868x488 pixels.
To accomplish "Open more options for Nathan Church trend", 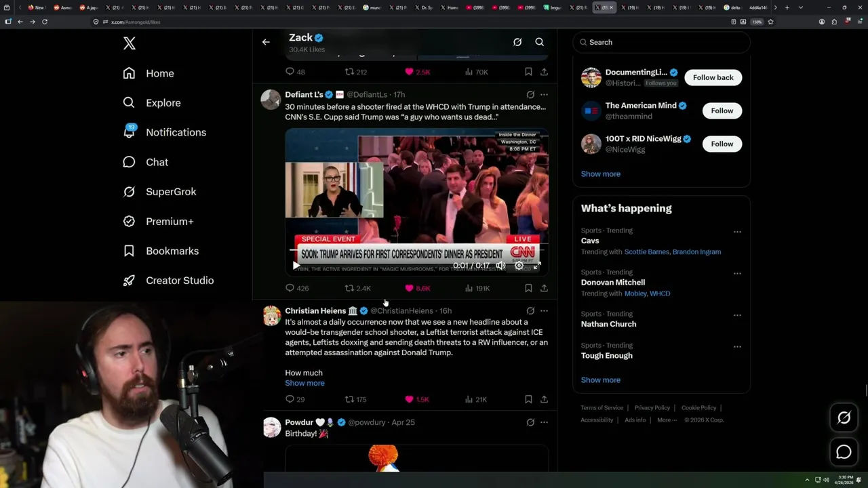I will tap(737, 315).
